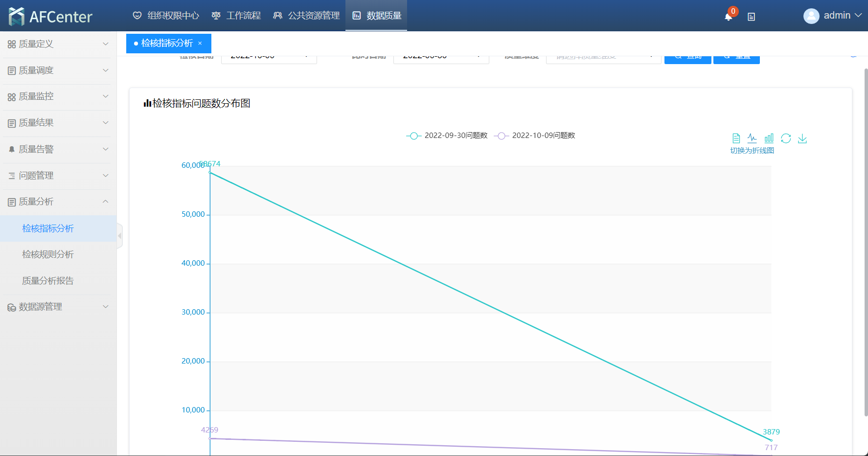Open the chart data view icon

[x=736, y=138]
